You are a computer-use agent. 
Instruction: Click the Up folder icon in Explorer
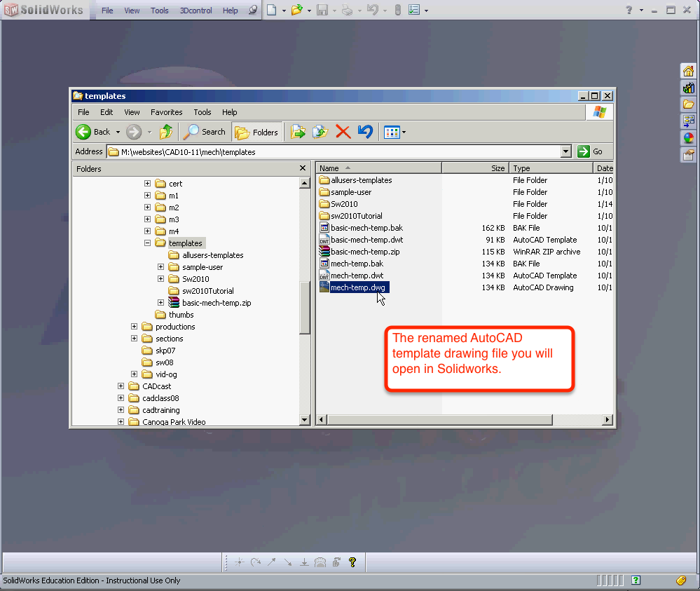tap(165, 132)
